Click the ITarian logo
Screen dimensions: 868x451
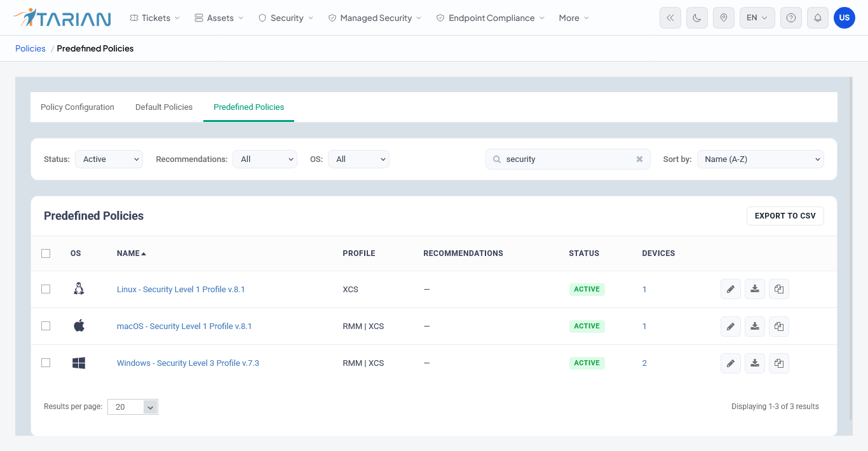click(x=62, y=18)
